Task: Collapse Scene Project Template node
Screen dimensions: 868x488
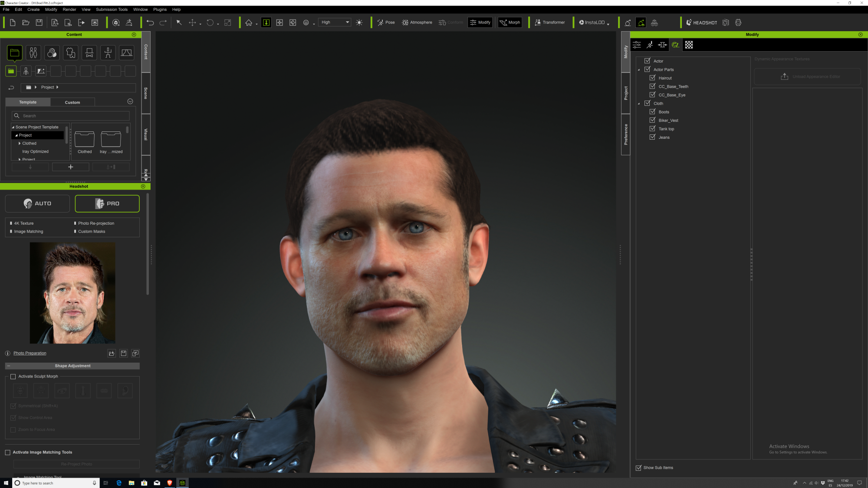Action: (x=13, y=128)
